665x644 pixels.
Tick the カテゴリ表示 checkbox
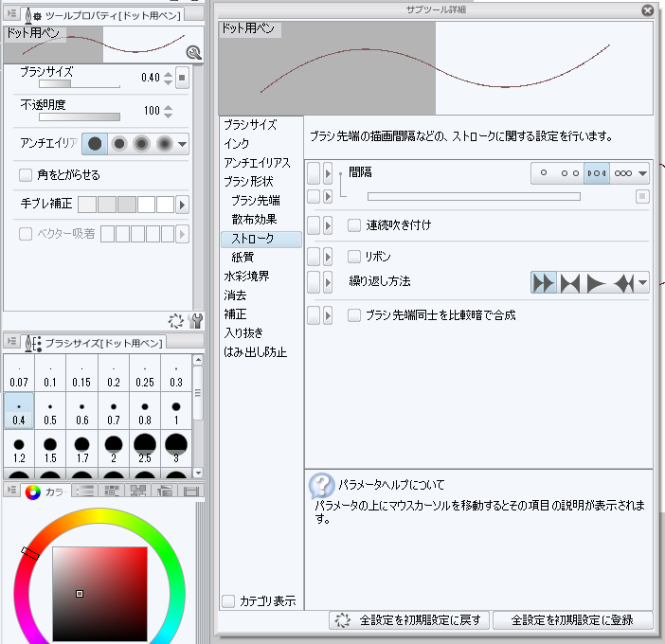227,600
